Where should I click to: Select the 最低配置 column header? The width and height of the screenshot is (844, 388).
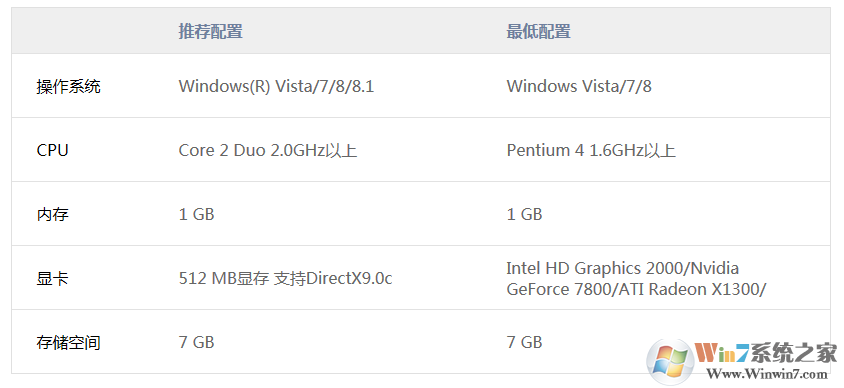(538, 31)
